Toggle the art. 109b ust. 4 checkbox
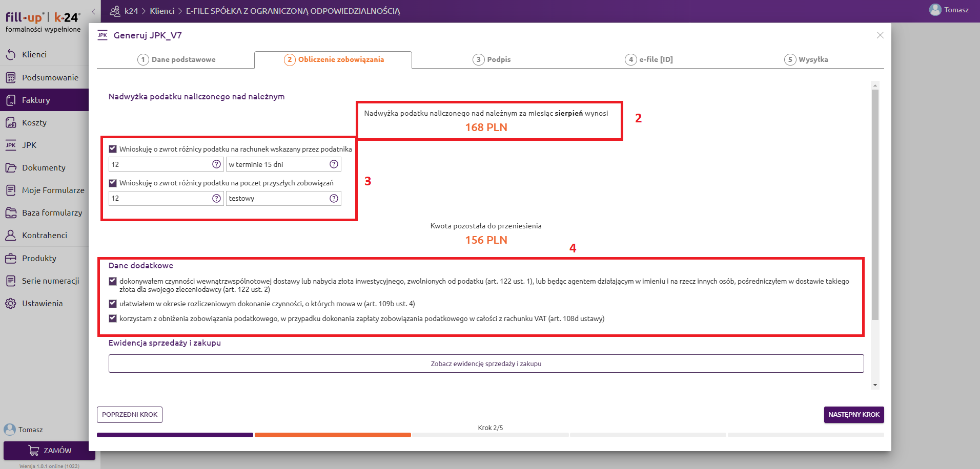This screenshot has width=980, height=469. (113, 304)
